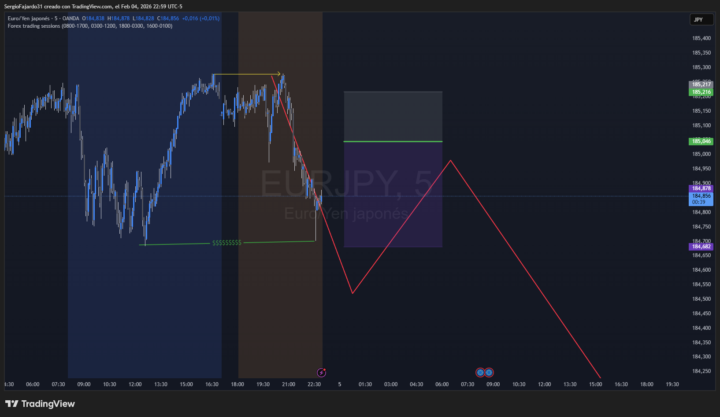Click the 01:30 time axis label
The height and width of the screenshot is (417, 720).
point(365,384)
